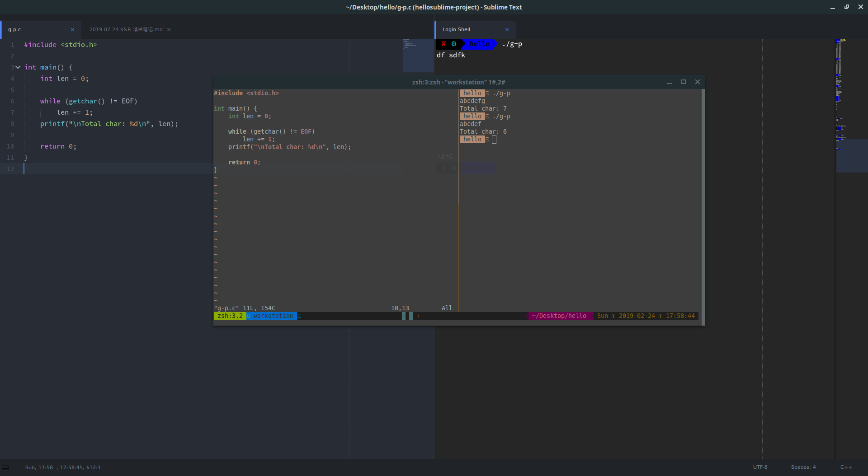Click vim status '"g-p.c" 11L, 154C'
The image size is (868, 476).
point(245,308)
